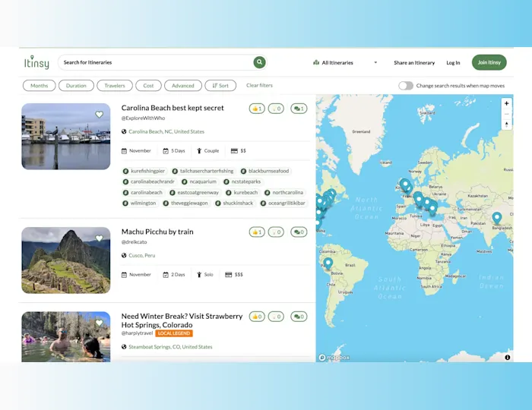This screenshot has height=410, width=532.
Task: Open the Strawberry Hot Springs, Colorado itinerary title
Action: coord(182,320)
